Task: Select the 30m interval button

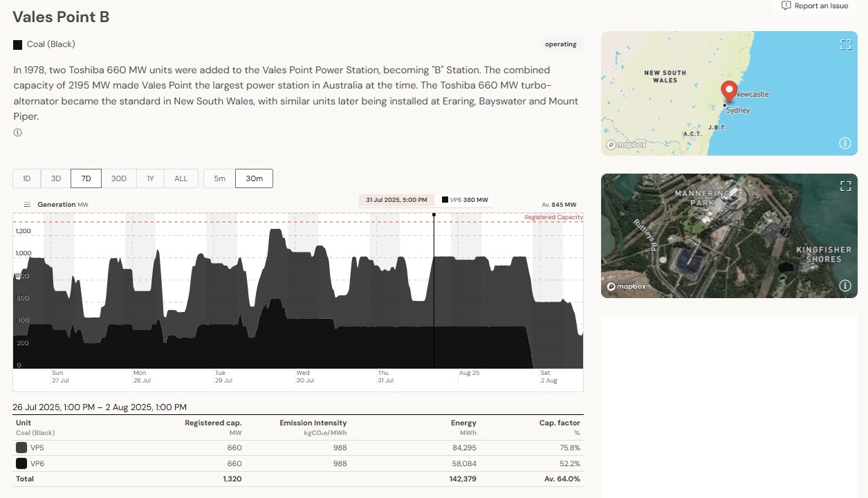Action: click(254, 178)
